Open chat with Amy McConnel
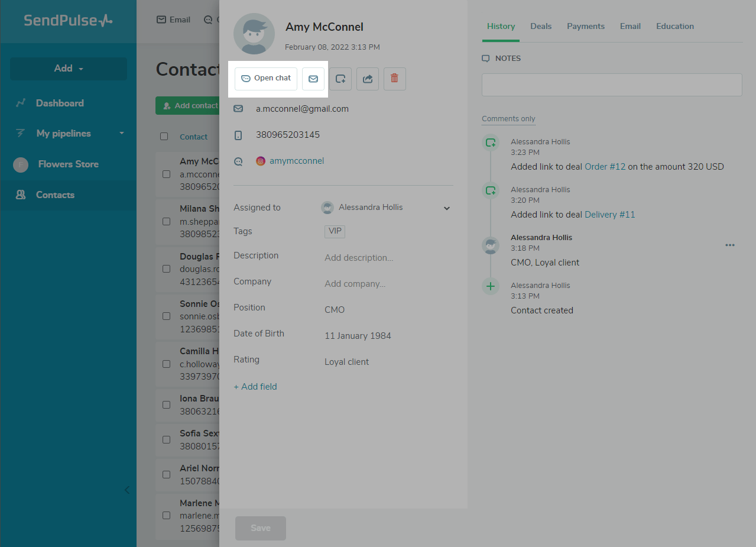Viewport: 756px width, 547px height. (x=266, y=79)
